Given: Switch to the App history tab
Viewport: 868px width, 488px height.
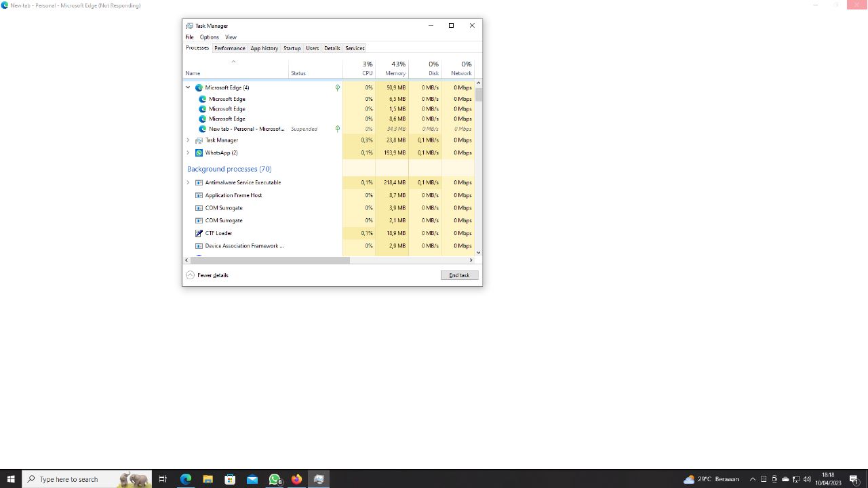Looking at the screenshot, I should (x=264, y=48).
